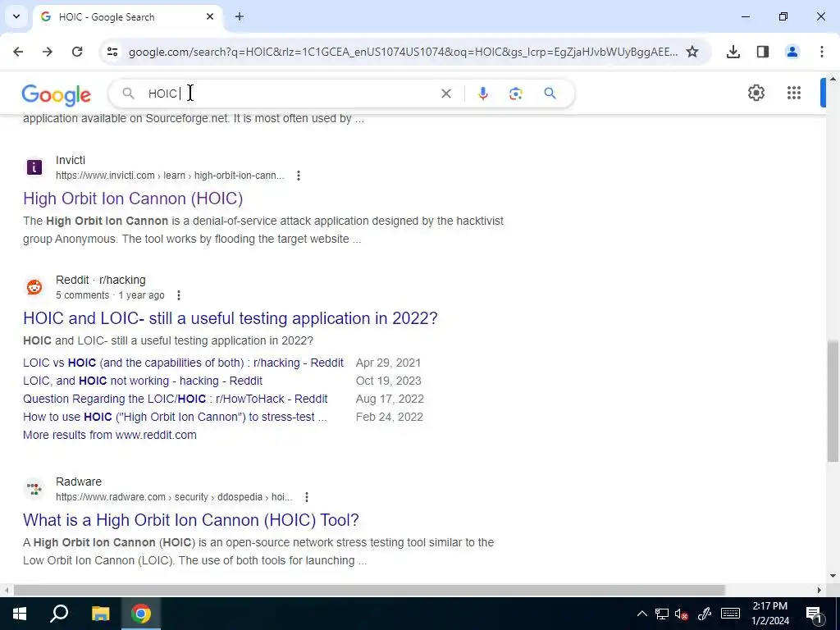840x630 pixels.
Task: Click the Reddit favicon
Action: coord(34,287)
